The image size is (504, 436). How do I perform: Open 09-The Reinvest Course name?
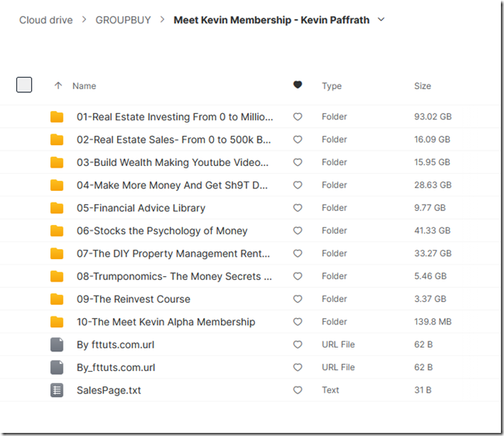133,299
